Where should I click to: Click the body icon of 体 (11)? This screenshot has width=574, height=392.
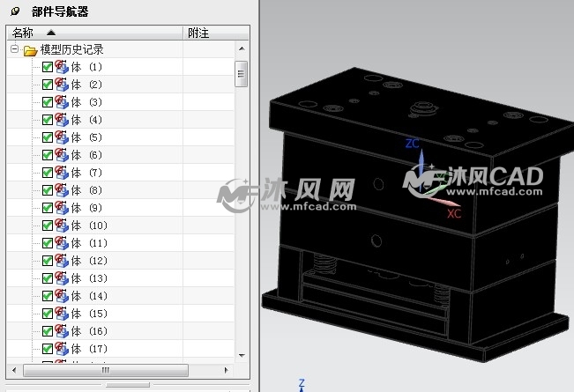click(62, 243)
